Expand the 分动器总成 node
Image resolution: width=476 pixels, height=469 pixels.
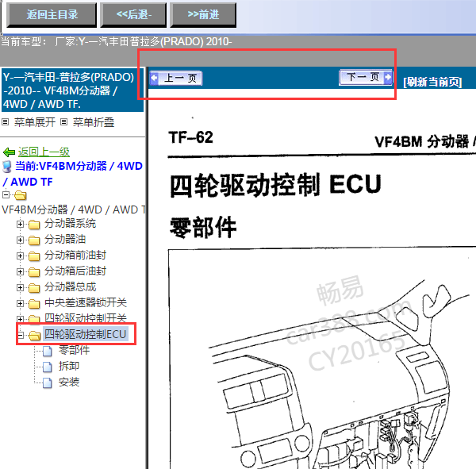20,287
